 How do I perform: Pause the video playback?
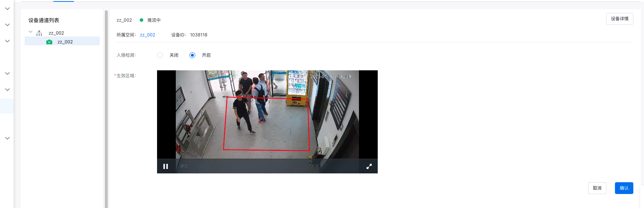click(x=166, y=166)
